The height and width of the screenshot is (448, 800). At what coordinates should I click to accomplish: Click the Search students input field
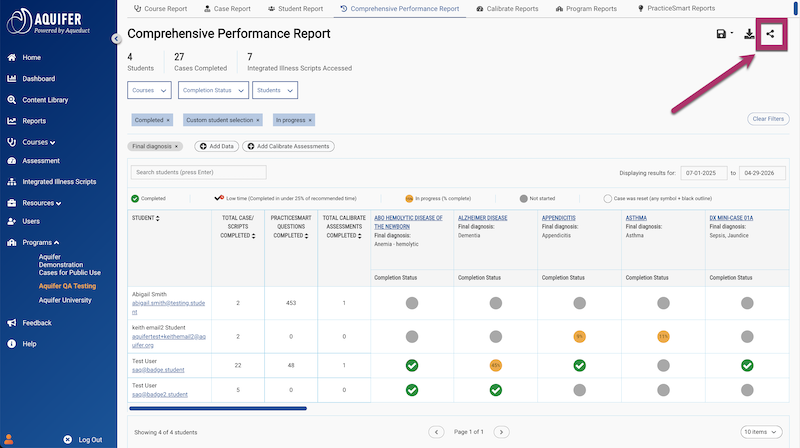pyautogui.click(x=198, y=172)
